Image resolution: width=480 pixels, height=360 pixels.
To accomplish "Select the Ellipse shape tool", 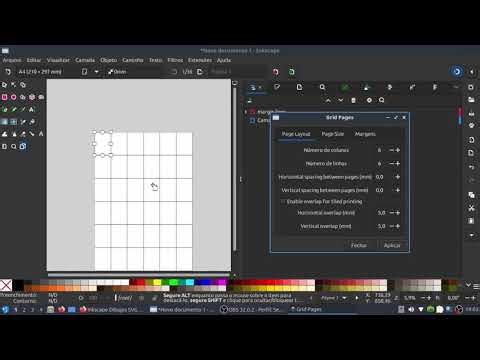I will (x=14, y=97).
